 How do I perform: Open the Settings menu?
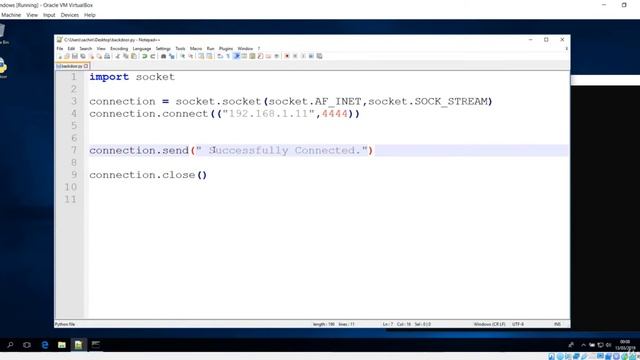[x=163, y=49]
